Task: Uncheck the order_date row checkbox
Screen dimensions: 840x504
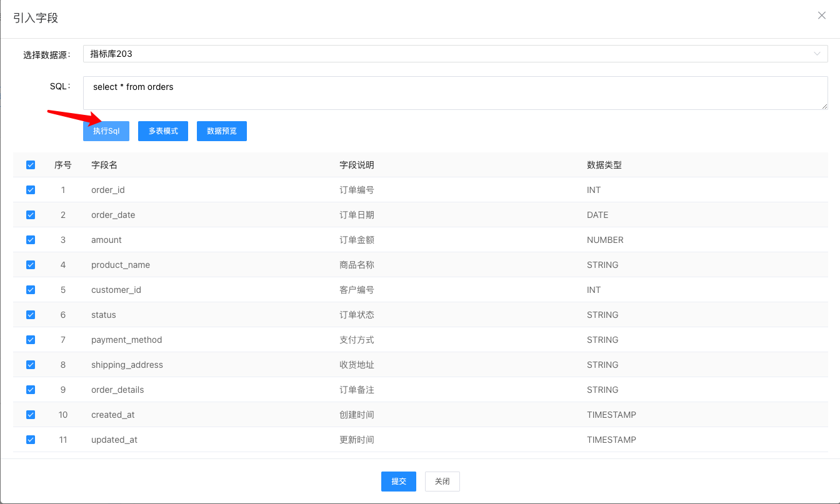Action: coord(31,215)
